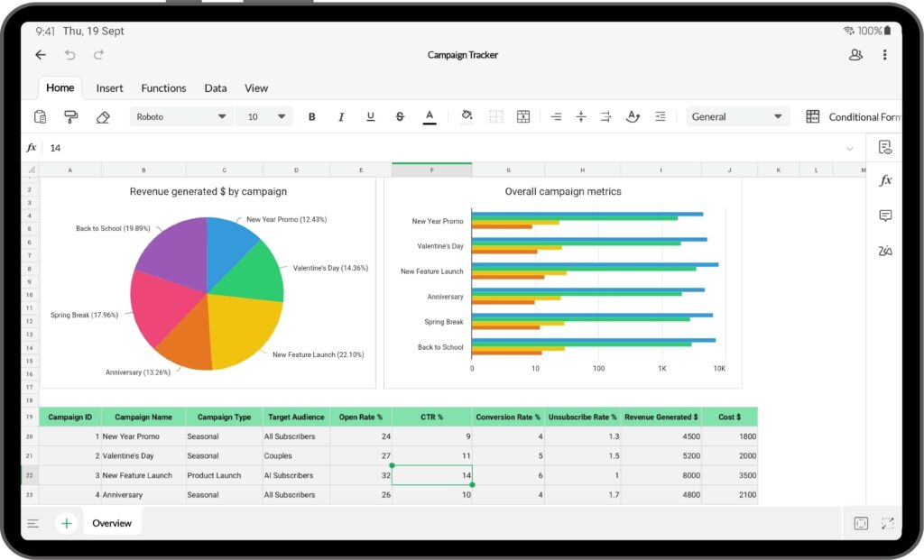Click the Zia assistant icon in sidebar

(885, 251)
